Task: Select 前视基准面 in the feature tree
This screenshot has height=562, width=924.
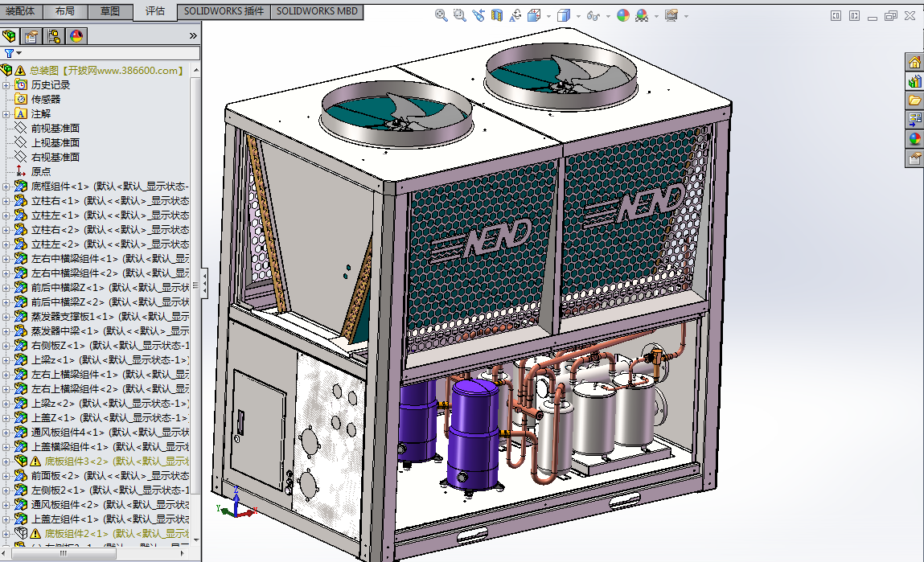Action: click(55, 129)
